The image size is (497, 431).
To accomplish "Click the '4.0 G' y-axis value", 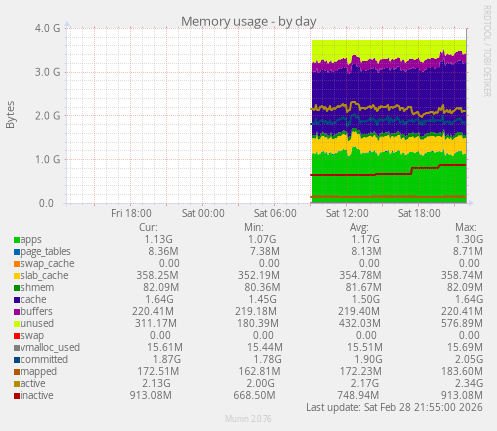I will click(48, 28).
